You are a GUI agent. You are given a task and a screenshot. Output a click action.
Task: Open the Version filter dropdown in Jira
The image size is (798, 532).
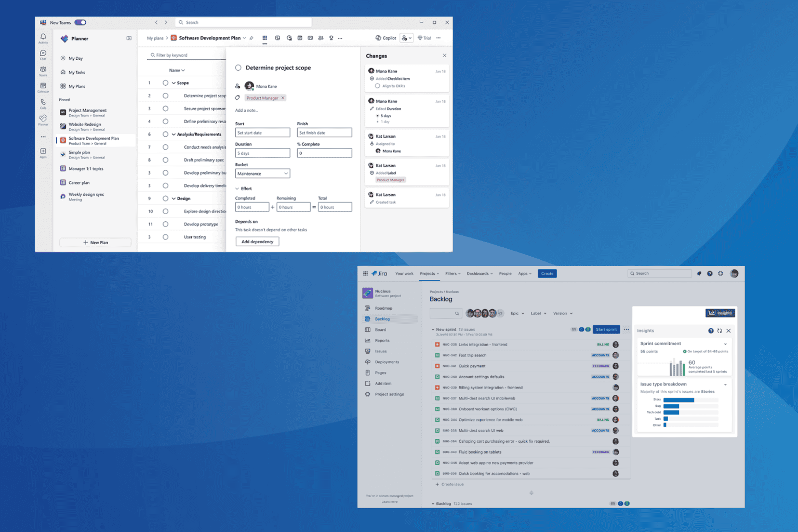(563, 313)
